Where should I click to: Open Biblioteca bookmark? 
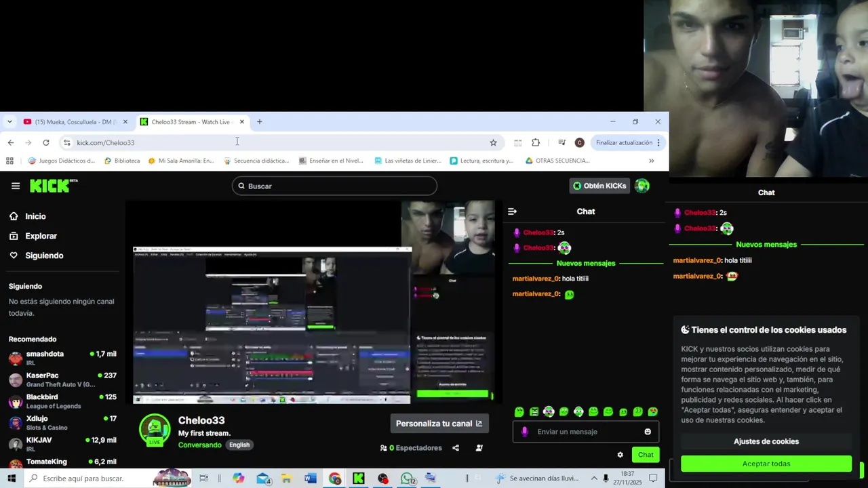(122, 161)
